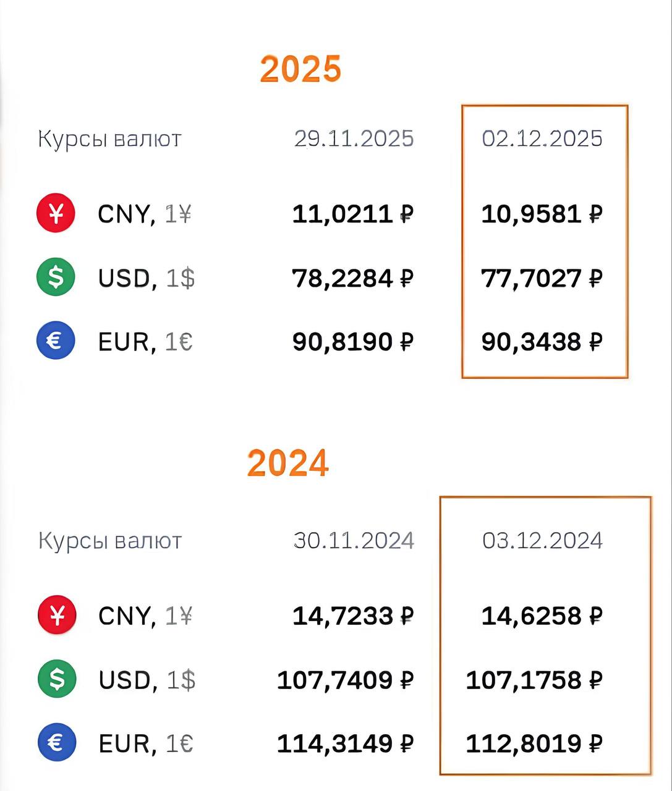Click the red CNY yuan icon under 2024
672x791 pixels.
tap(57, 615)
